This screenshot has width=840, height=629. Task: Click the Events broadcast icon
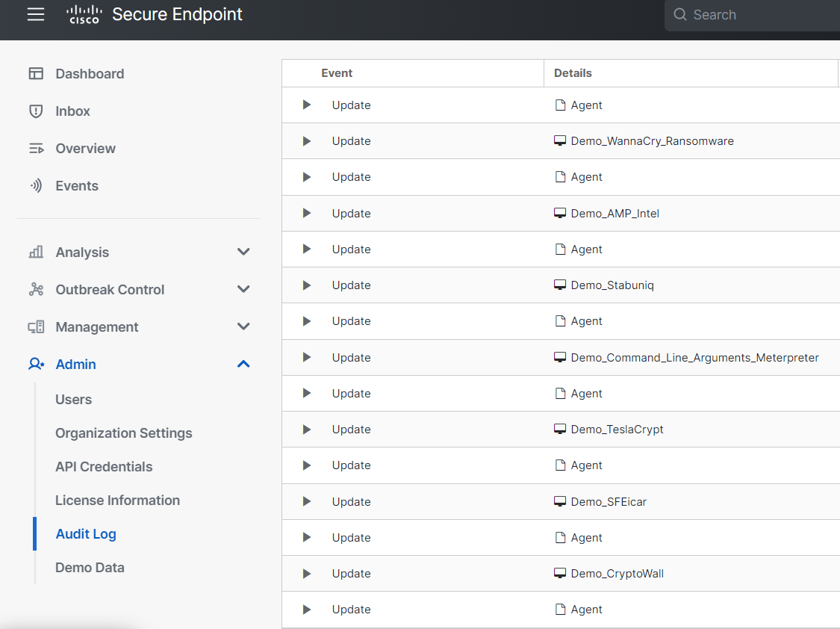tap(36, 186)
